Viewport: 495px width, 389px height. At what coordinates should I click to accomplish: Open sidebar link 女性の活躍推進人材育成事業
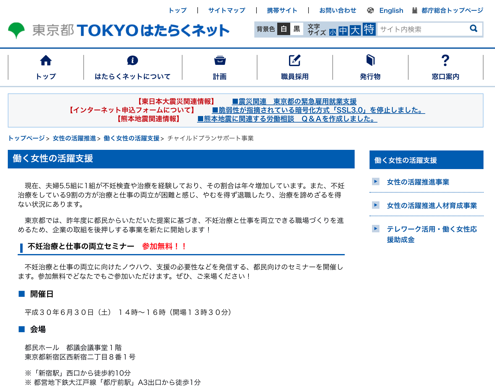click(x=432, y=205)
